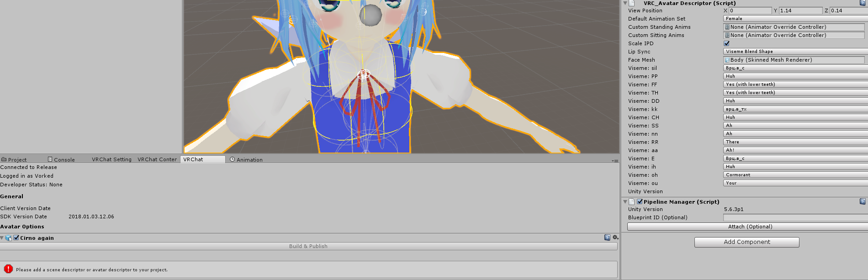868x280 pixels.
Task: Click the Blueprint ID input field
Action: [795, 217]
